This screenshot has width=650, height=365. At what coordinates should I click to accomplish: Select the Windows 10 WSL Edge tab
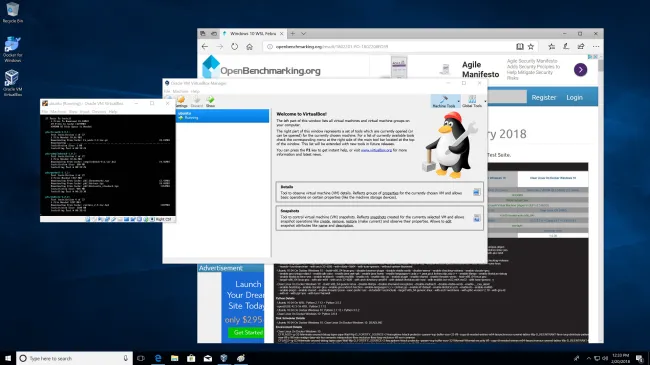tap(252, 34)
